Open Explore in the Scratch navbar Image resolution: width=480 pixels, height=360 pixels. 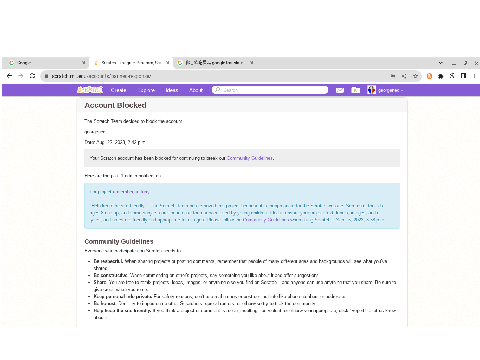pyautogui.click(x=146, y=90)
